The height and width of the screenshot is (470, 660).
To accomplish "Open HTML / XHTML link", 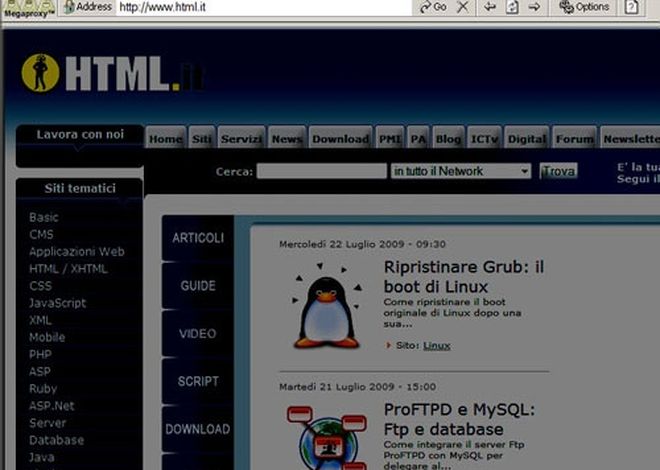I will point(68,268).
